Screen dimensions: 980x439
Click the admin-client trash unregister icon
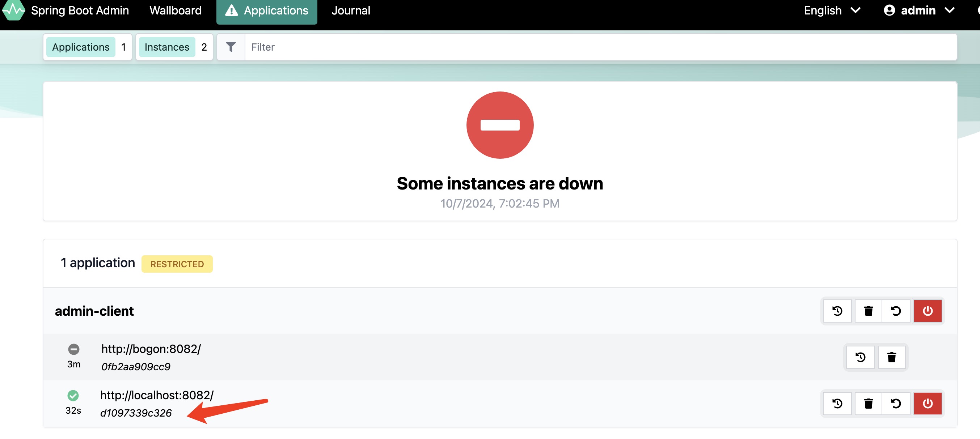point(868,311)
